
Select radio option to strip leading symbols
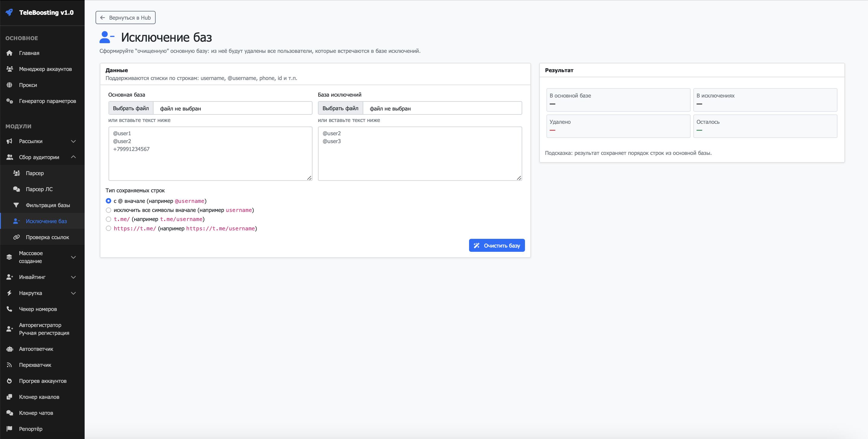(108, 210)
